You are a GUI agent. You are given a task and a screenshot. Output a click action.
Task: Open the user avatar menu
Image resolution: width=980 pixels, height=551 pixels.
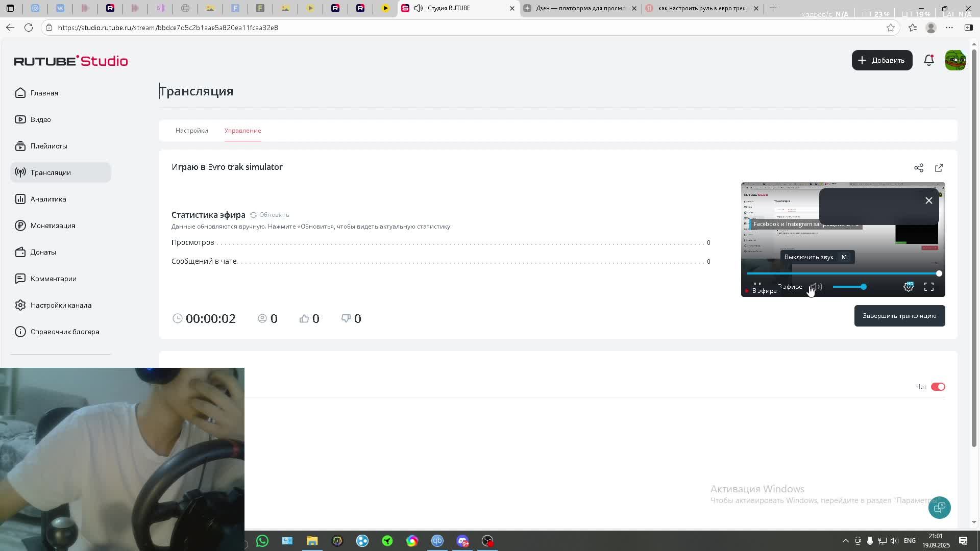click(x=955, y=60)
